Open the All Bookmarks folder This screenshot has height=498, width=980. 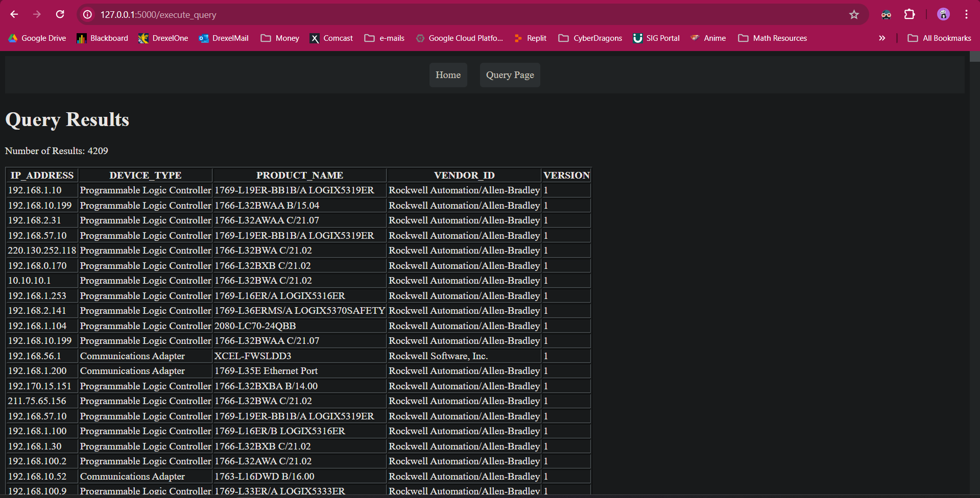940,38
